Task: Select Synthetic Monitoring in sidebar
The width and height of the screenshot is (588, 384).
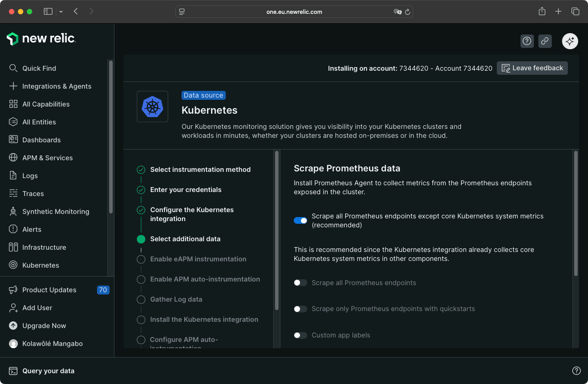Action: pyautogui.click(x=55, y=211)
